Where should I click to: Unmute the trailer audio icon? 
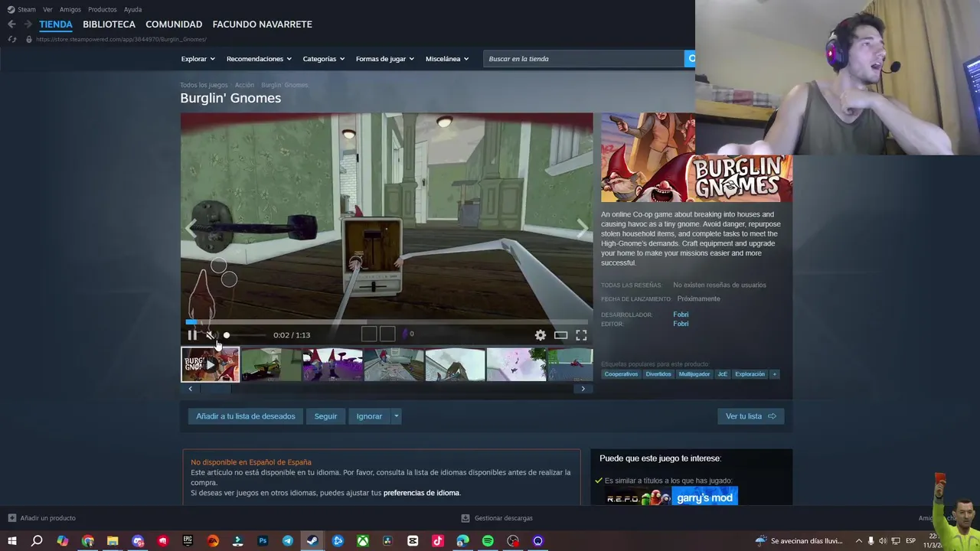pos(211,335)
